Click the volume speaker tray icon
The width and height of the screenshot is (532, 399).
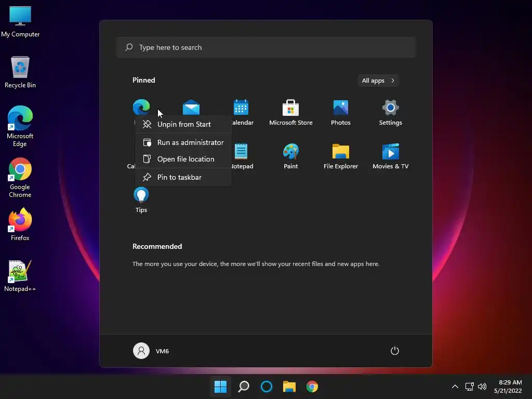[x=482, y=387]
